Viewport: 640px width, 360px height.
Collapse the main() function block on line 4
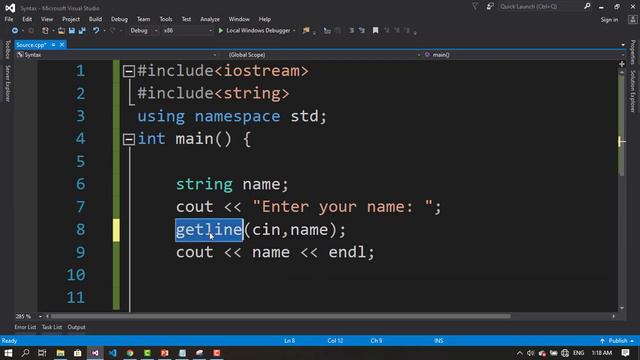[x=129, y=140]
